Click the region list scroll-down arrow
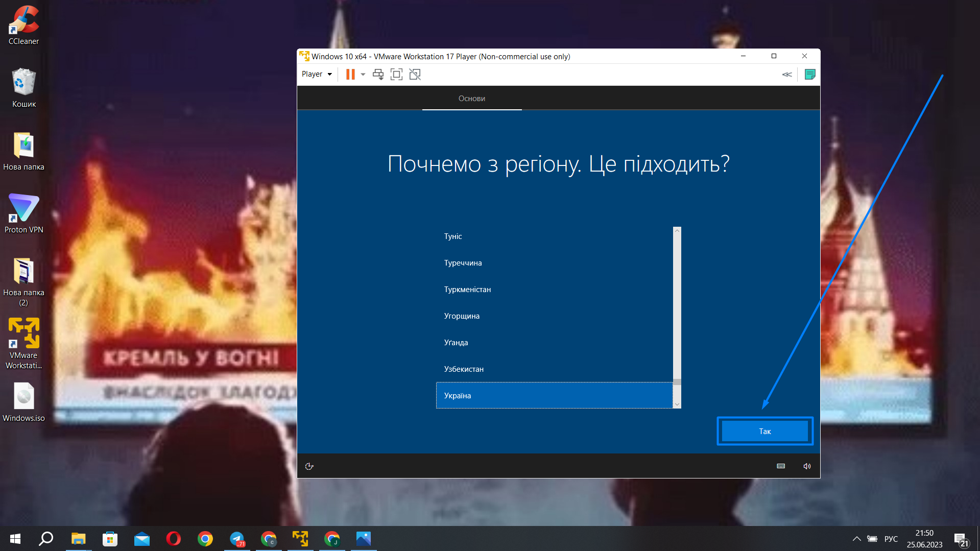Image resolution: width=980 pixels, height=551 pixels. click(x=677, y=404)
